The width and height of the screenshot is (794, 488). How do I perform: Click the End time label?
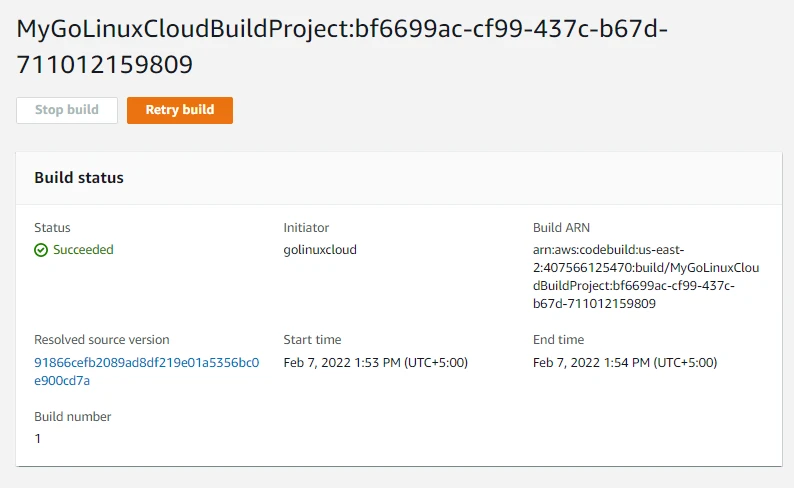point(558,340)
